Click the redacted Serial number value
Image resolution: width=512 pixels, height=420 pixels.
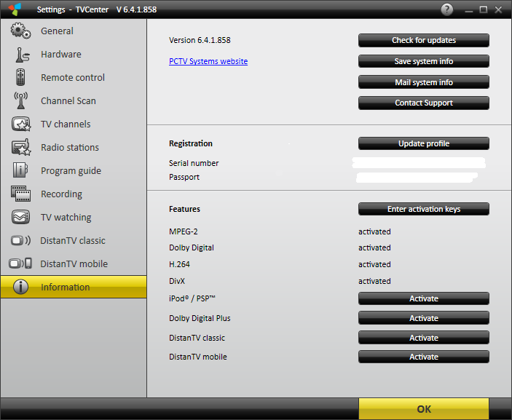[419, 163]
